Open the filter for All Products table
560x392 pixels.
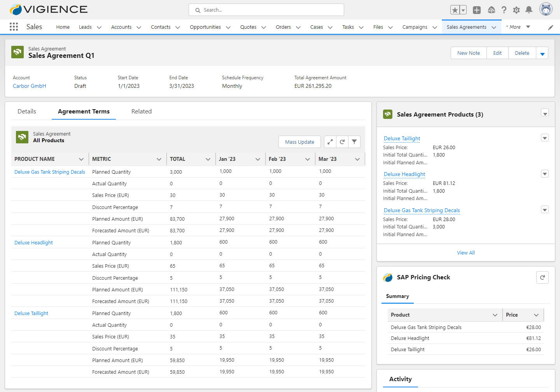pos(354,142)
